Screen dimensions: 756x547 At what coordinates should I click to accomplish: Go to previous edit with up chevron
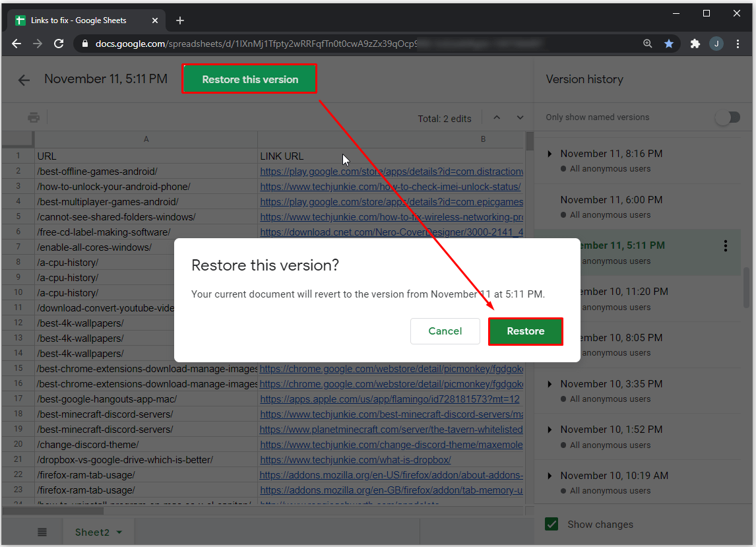click(x=497, y=118)
